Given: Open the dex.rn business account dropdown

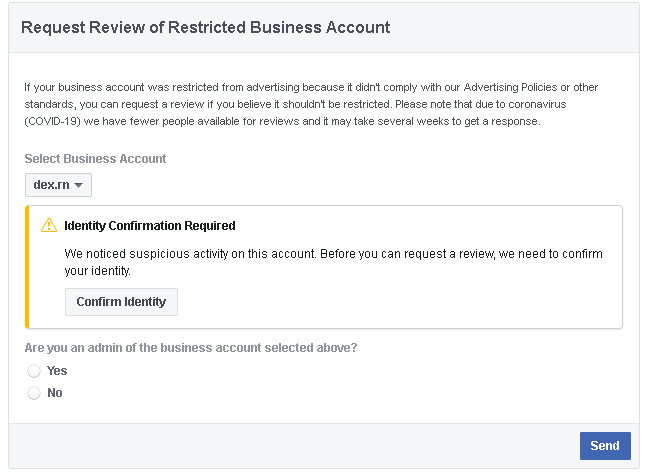Looking at the screenshot, I should [58, 185].
